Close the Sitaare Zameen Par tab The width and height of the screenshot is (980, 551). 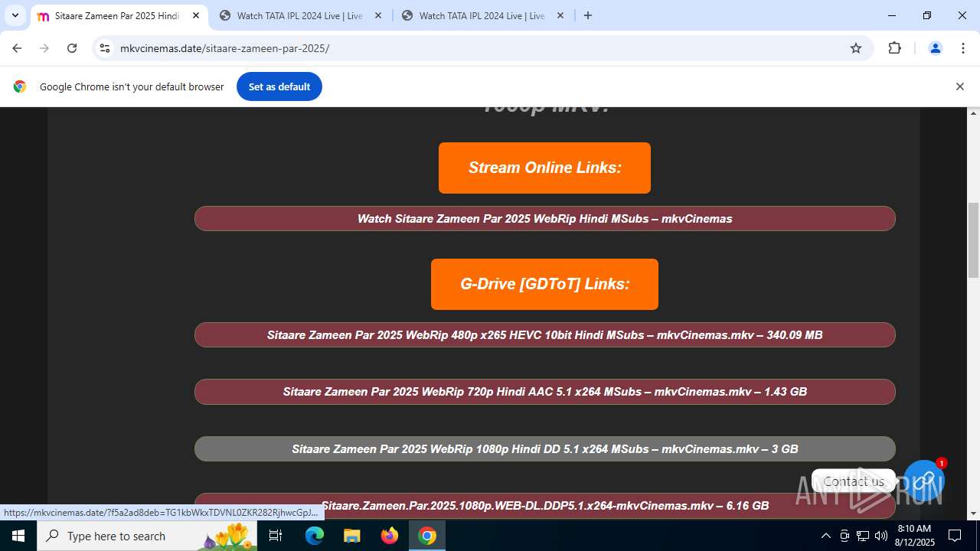coord(195,15)
